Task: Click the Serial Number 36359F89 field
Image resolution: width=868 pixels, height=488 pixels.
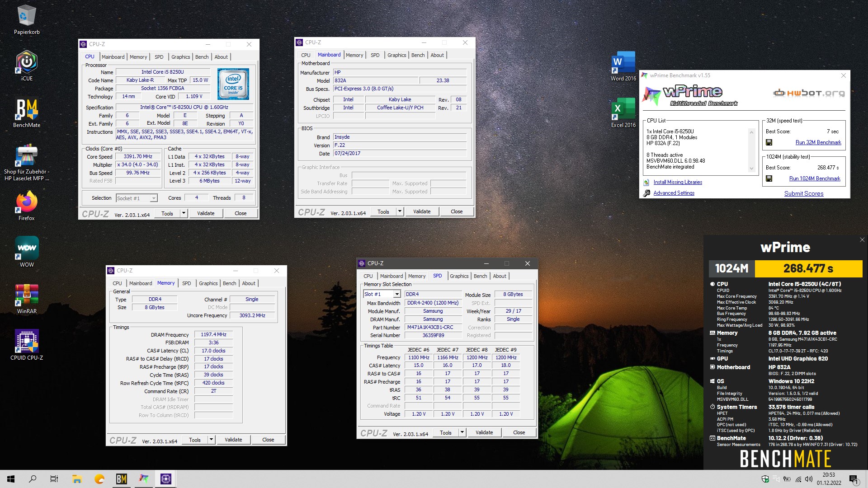Action: pos(433,335)
